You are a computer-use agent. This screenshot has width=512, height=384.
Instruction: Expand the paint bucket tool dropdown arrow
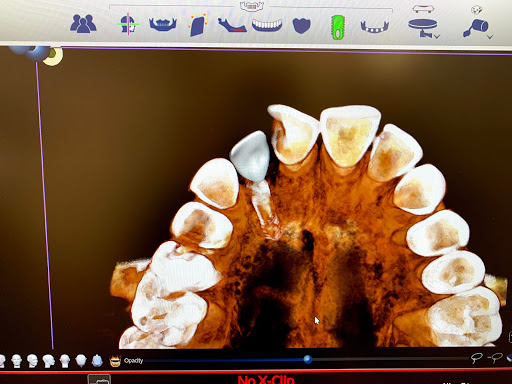pyautogui.click(x=490, y=36)
